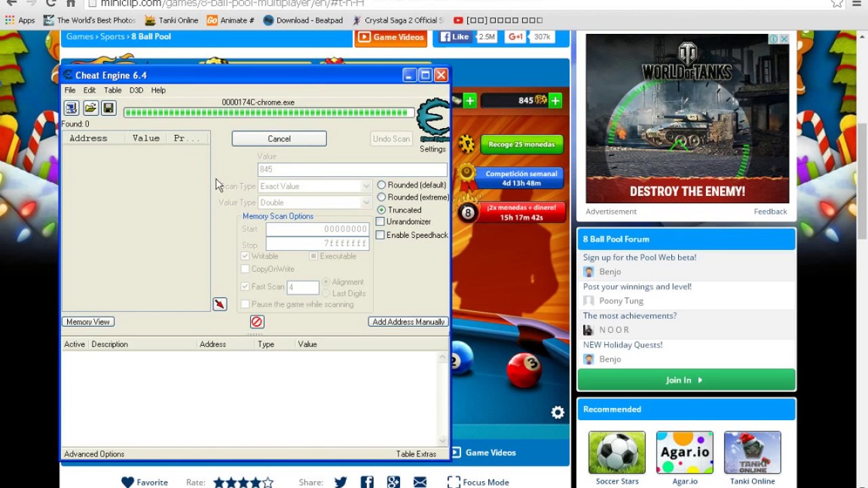Viewport: 868px width, 488px height.
Task: Toggle the CopyOnWrite checkbox
Action: coord(245,269)
